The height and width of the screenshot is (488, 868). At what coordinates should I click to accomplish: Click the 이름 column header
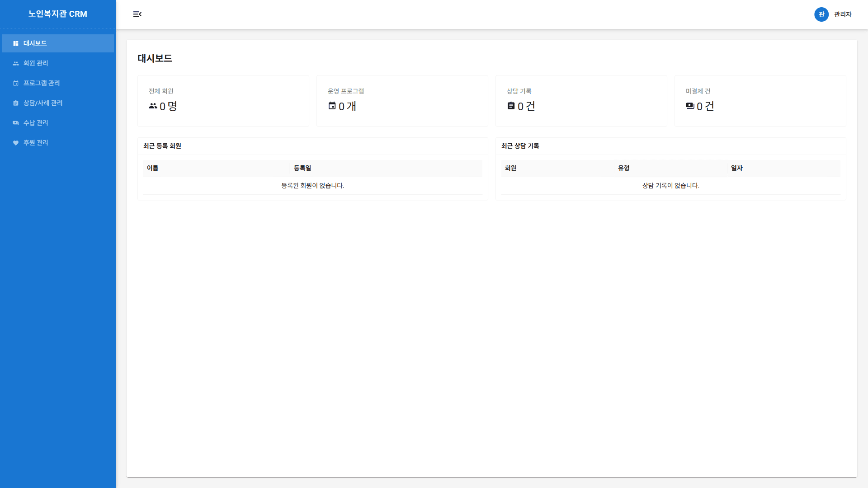(x=152, y=168)
